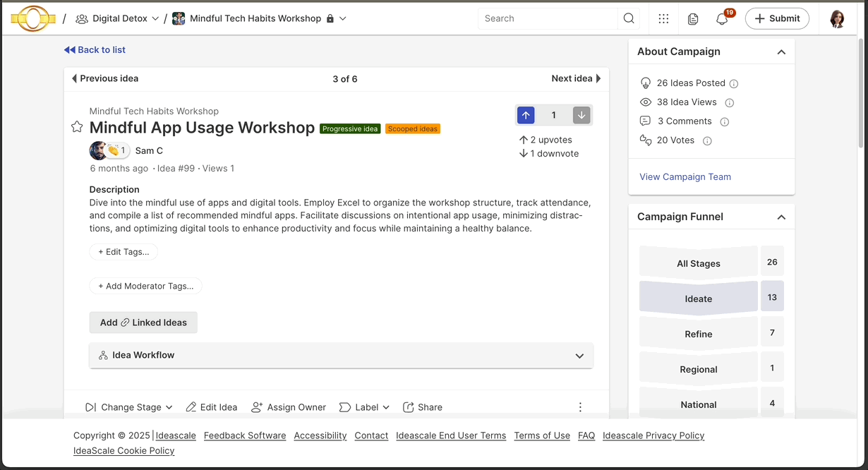Screen dimensions: 868x470
Task: Toggle downvote on the idea
Action: (x=581, y=115)
